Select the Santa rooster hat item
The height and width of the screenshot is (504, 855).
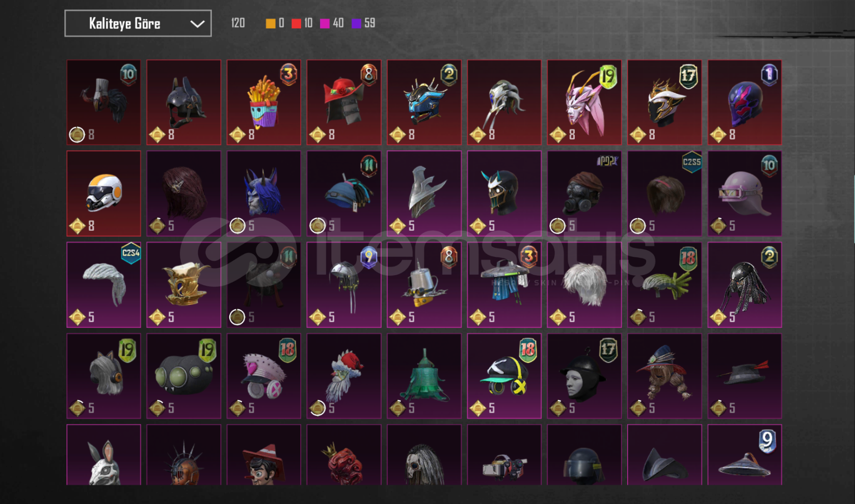[344, 376]
